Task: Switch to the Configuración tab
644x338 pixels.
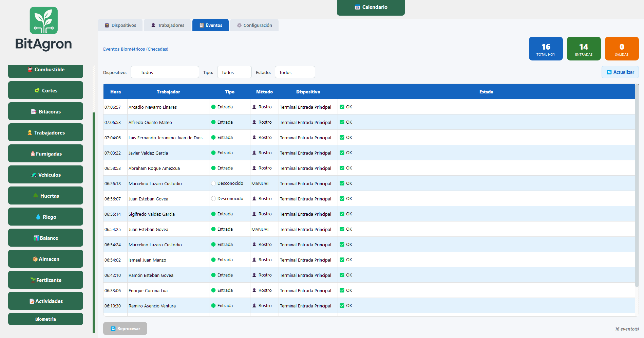Action: pyautogui.click(x=254, y=25)
